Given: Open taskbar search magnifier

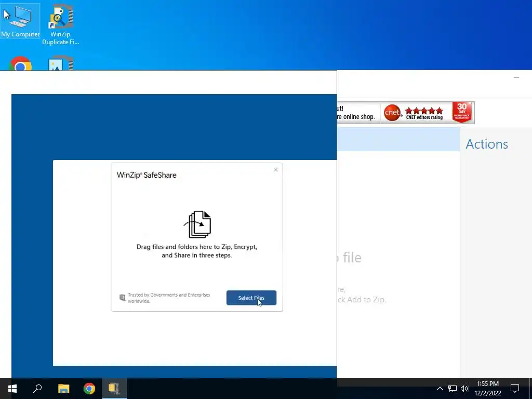Looking at the screenshot, I should point(37,389).
